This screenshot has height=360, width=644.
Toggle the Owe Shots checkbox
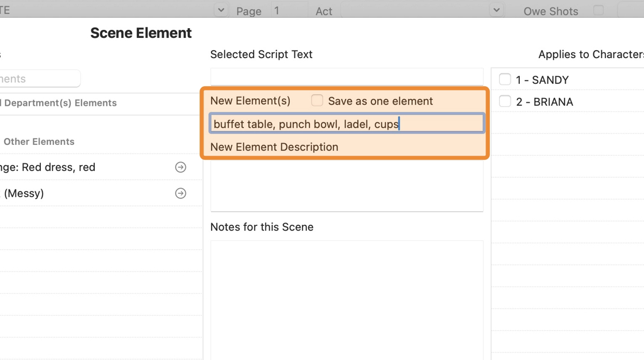tap(599, 10)
